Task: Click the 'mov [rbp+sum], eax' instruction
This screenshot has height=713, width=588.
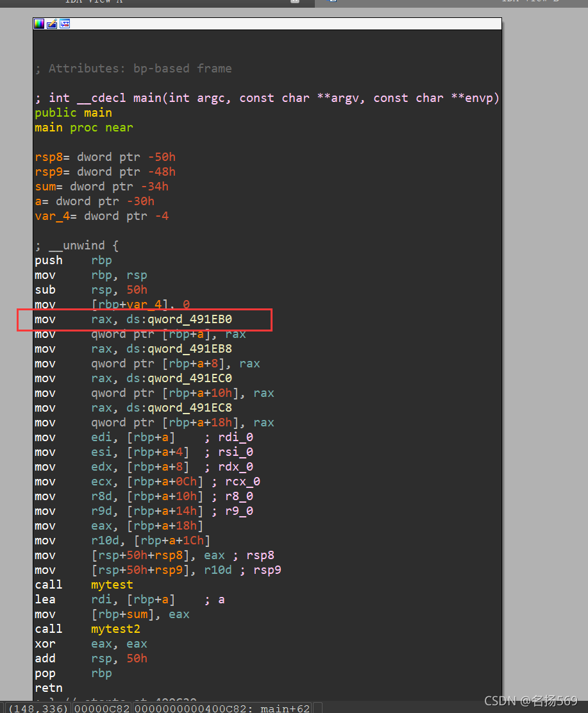Action: point(112,615)
